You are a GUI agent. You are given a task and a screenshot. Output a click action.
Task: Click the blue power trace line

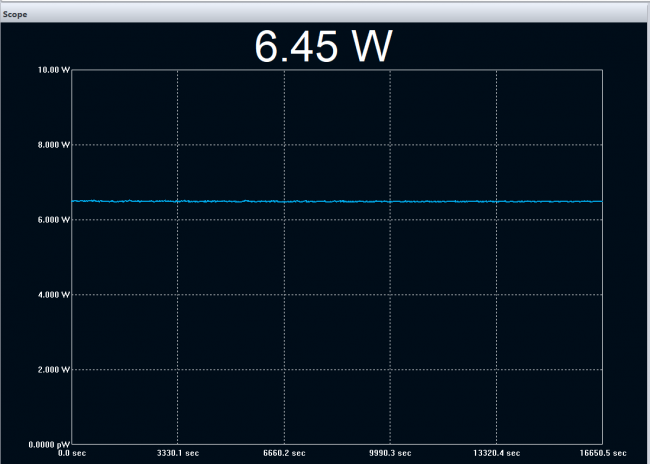[337, 201]
